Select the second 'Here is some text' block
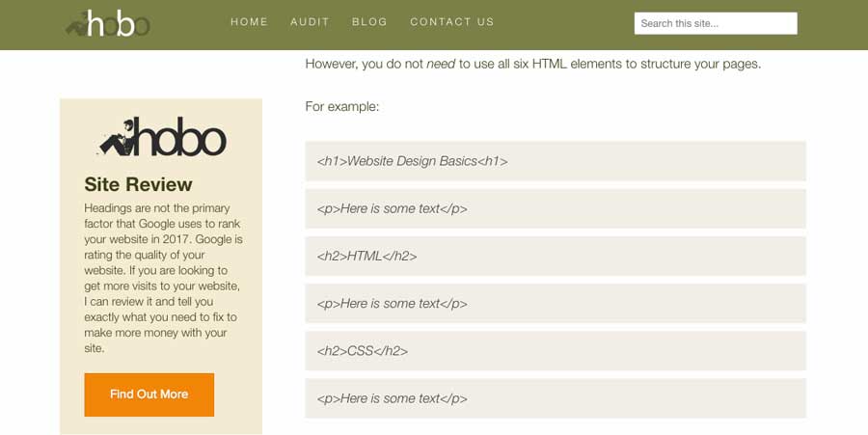The height and width of the screenshot is (435, 868). coord(555,303)
